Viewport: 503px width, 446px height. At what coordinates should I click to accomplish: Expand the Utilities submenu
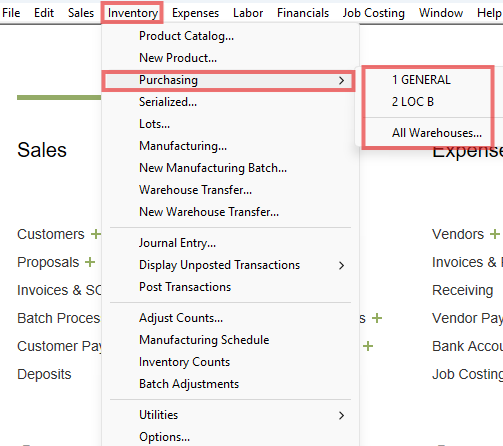341,415
